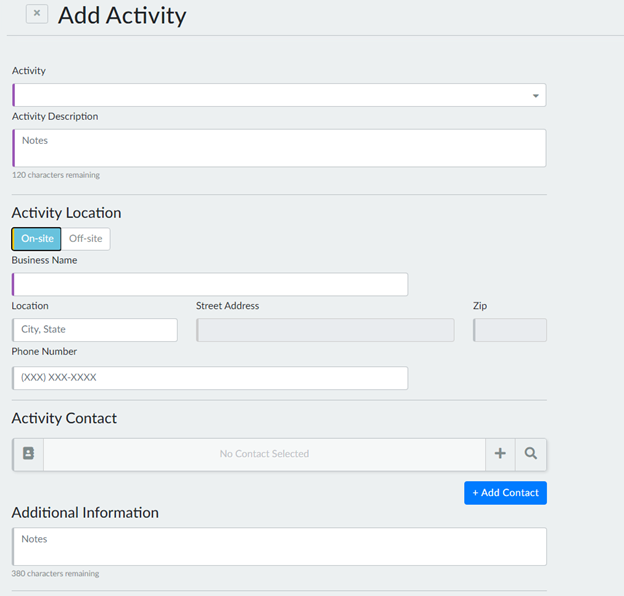Click the Phone Number label text
This screenshot has height=596, width=624.
[x=44, y=352]
